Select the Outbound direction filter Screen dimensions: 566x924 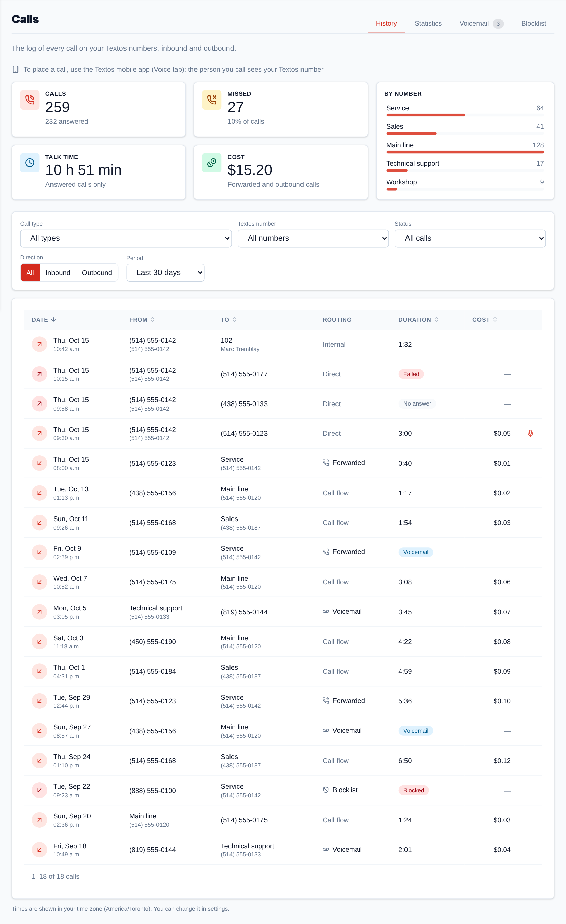coord(97,273)
